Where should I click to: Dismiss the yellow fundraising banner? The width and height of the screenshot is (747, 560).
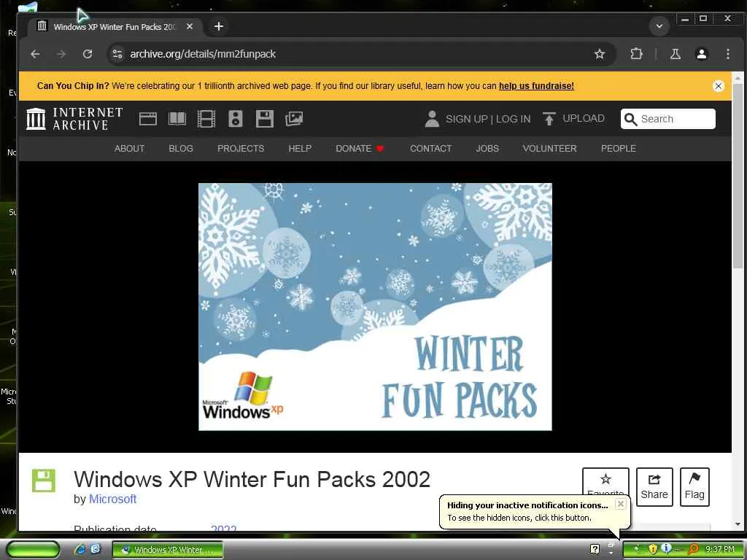coord(719,86)
